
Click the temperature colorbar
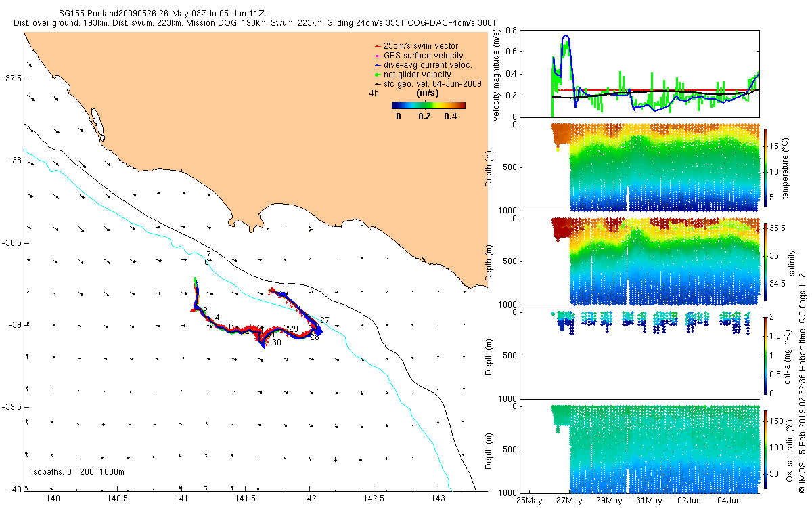[x=767, y=168]
